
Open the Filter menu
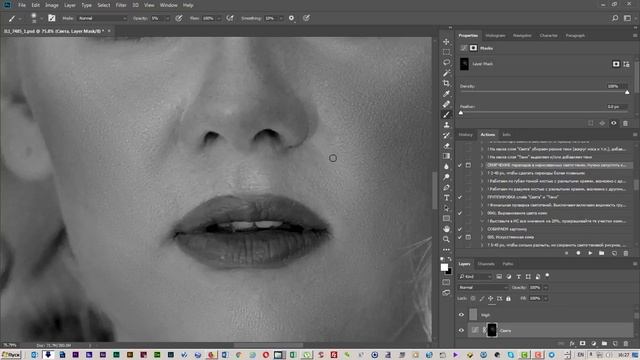pyautogui.click(x=121, y=5)
